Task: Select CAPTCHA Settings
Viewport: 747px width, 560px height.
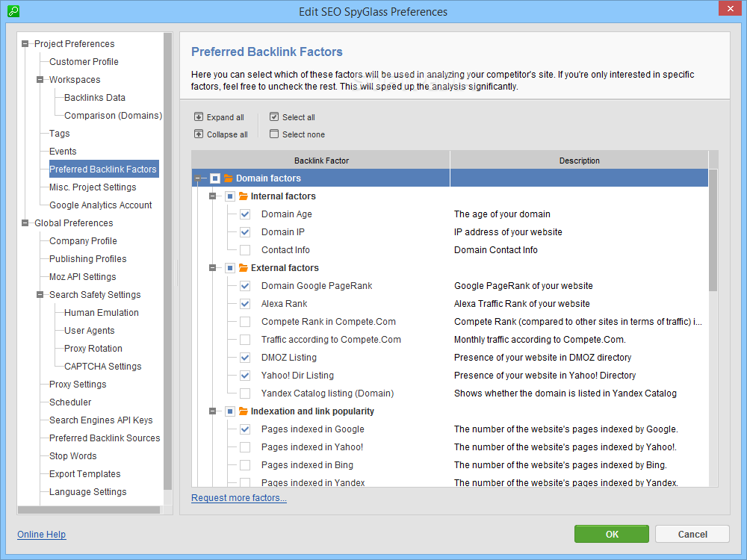Action: (x=103, y=367)
